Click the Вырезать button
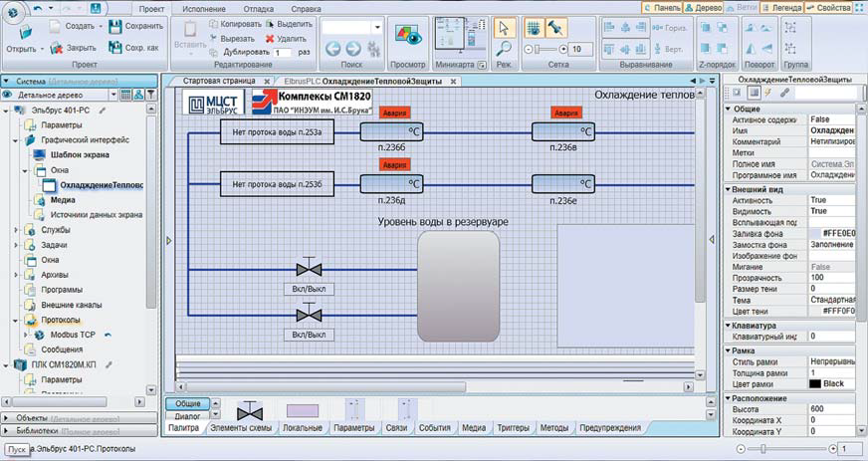Viewport: 868px width, 461px height. tap(233, 39)
